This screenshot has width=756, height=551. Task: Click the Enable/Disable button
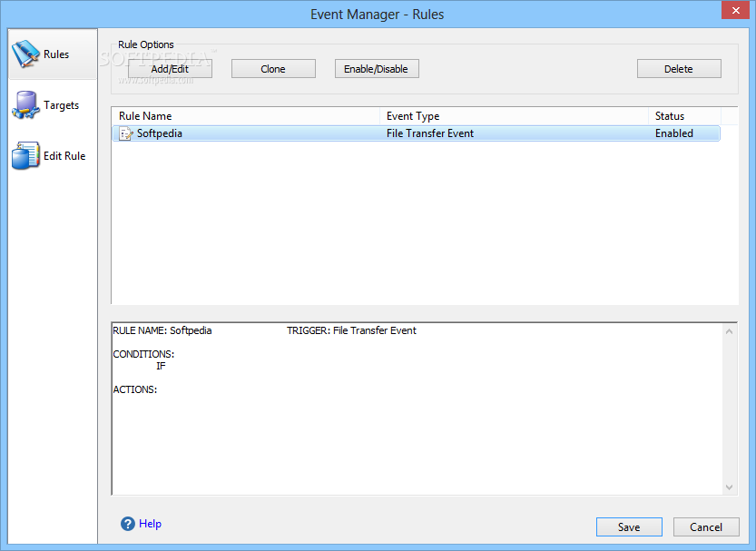(x=377, y=68)
